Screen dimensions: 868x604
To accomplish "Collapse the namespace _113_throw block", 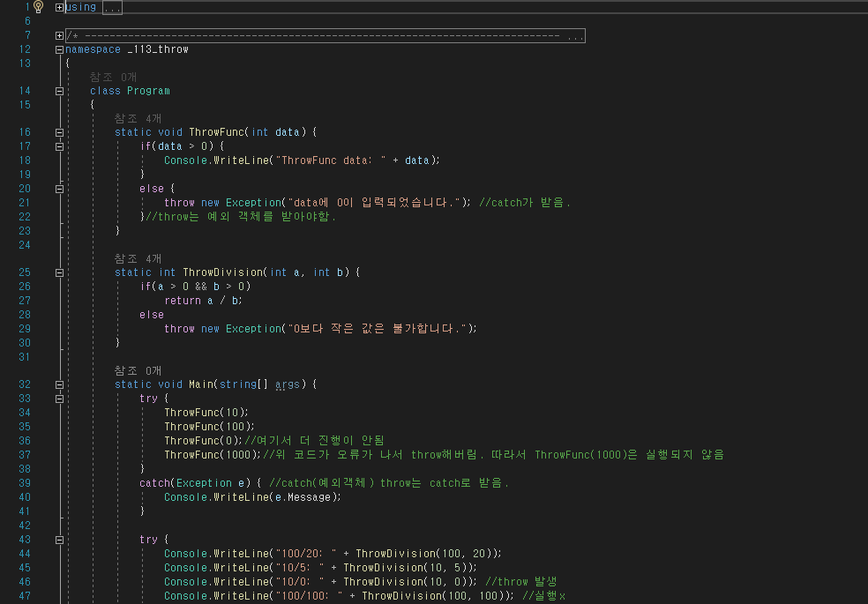I will point(59,49).
